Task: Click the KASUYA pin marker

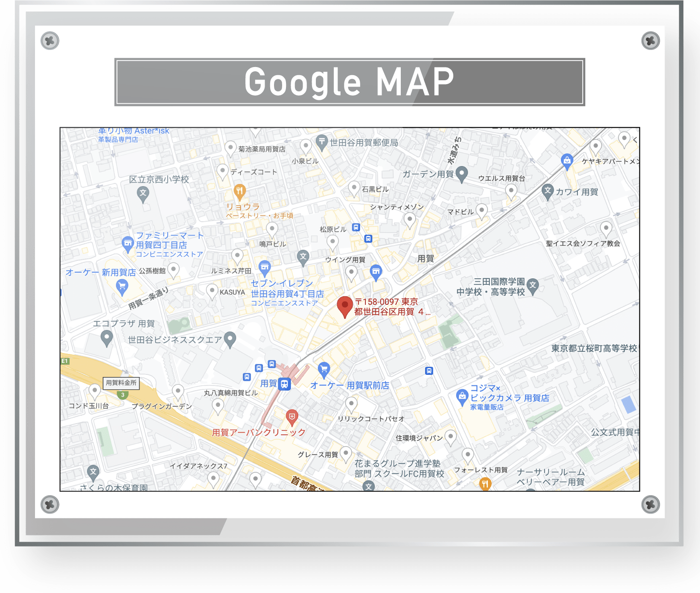Action: coord(212,292)
